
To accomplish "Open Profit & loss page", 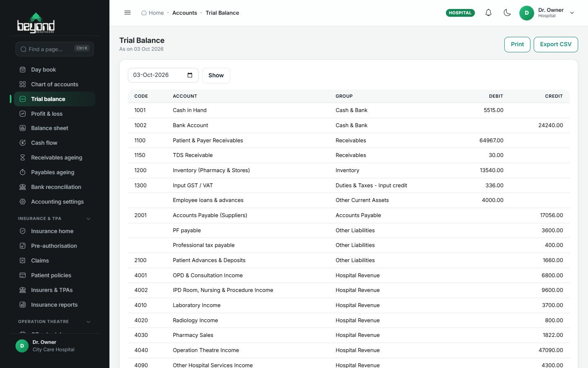I will coord(55,114).
